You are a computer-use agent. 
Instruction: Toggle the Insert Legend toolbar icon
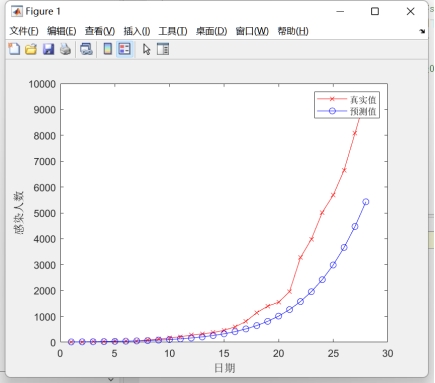click(124, 49)
